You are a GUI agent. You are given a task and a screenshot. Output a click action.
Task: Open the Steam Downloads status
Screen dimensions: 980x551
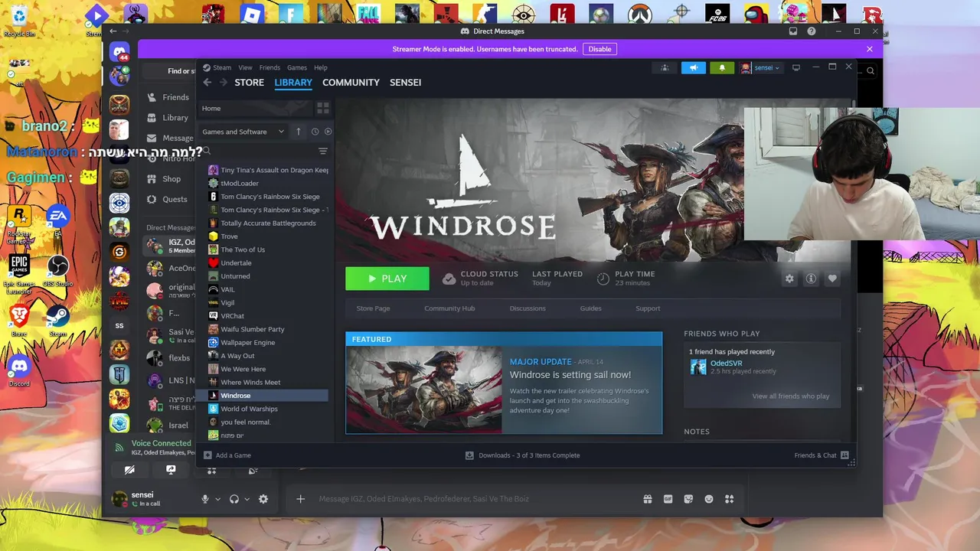pos(523,455)
